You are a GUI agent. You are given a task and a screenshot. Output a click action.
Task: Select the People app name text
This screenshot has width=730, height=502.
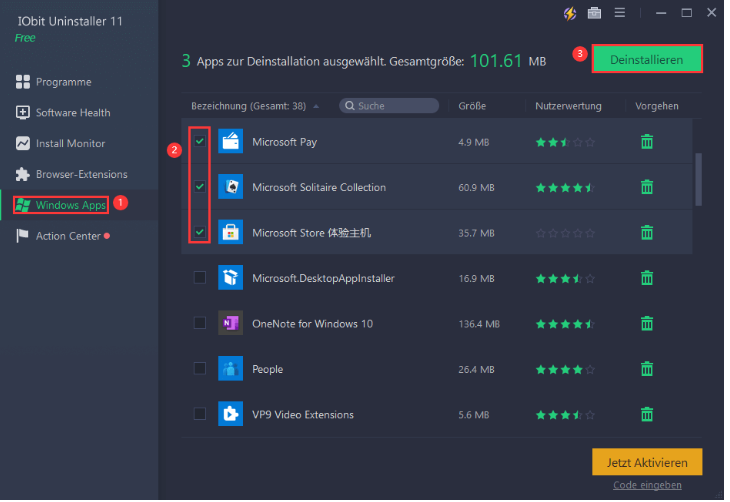click(267, 369)
